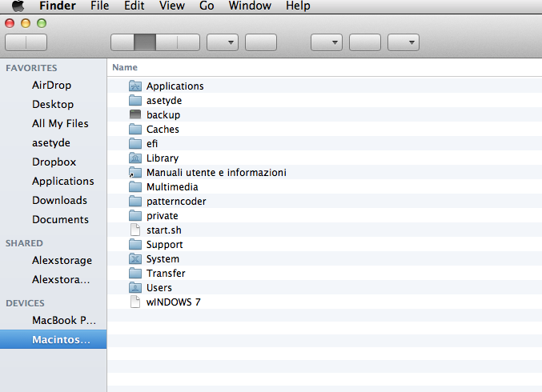542x392 pixels.
Task: Open the Apple menu
Action: 18,6
